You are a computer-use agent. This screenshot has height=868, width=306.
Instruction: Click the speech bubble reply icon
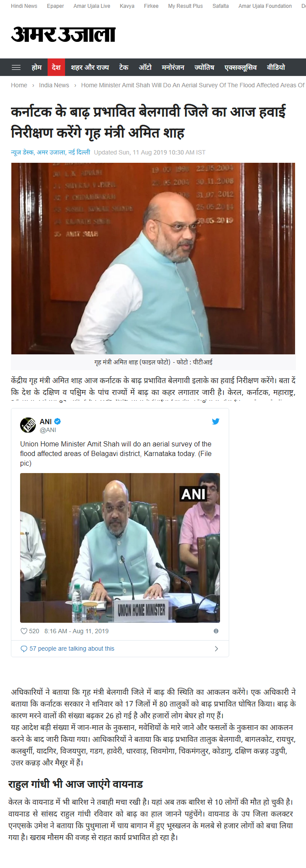pyautogui.click(x=24, y=648)
